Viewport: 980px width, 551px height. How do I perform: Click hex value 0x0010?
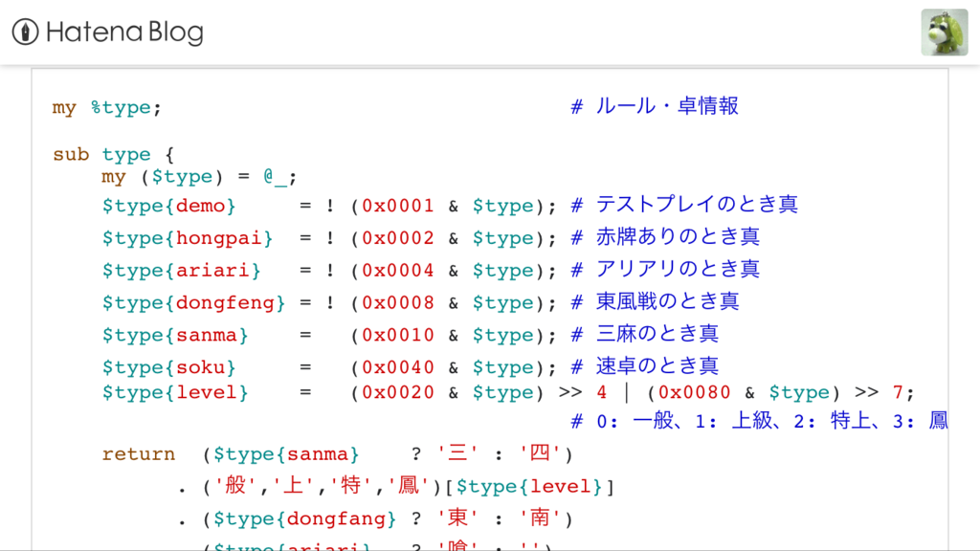pos(397,336)
